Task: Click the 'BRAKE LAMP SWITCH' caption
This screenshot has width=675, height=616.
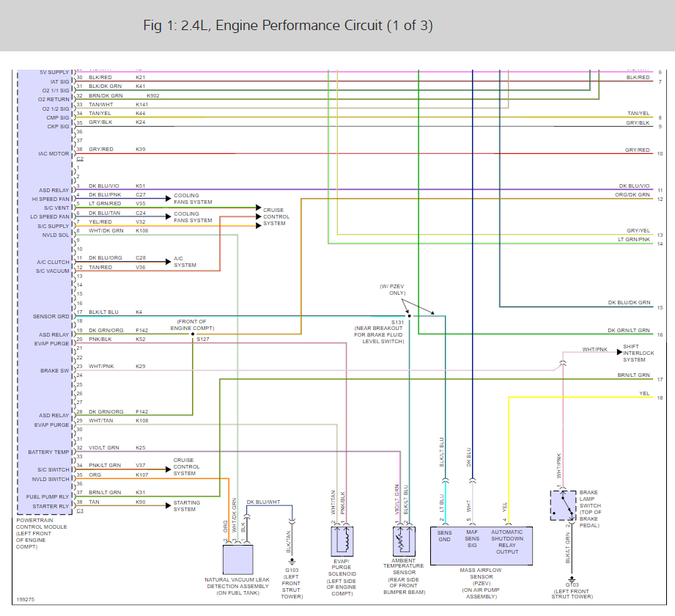Action: [590, 499]
